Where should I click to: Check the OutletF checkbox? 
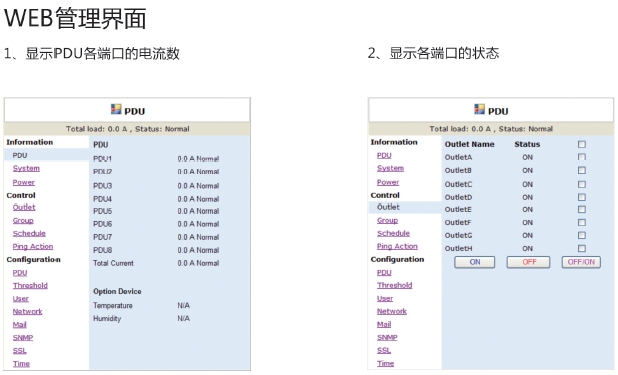pyautogui.click(x=582, y=222)
